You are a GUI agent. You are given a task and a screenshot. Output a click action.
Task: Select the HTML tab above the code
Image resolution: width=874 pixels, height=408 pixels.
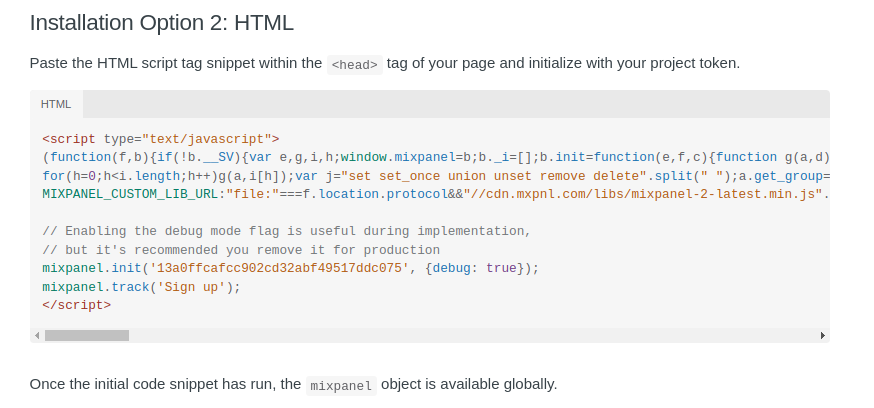(56, 104)
